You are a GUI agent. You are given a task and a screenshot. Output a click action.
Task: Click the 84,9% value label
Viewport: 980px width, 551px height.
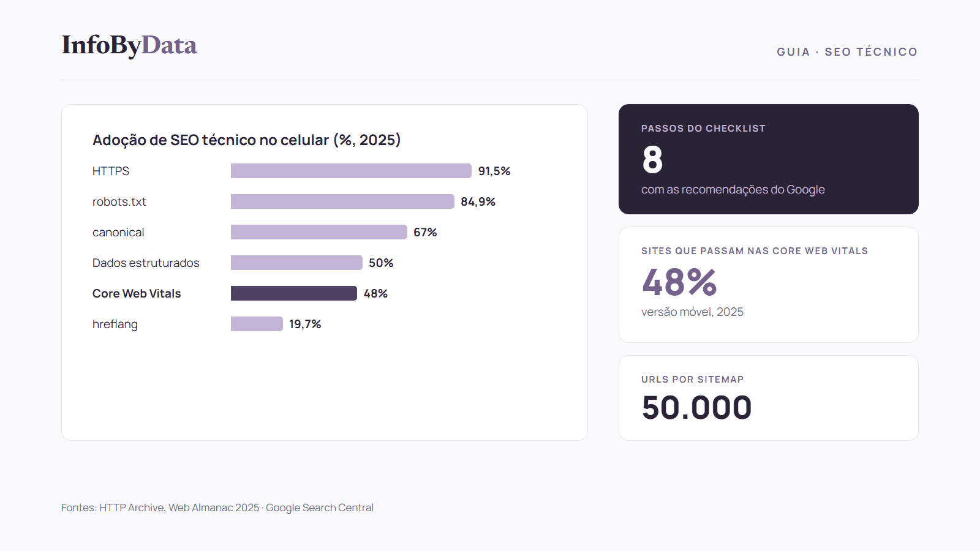(478, 201)
